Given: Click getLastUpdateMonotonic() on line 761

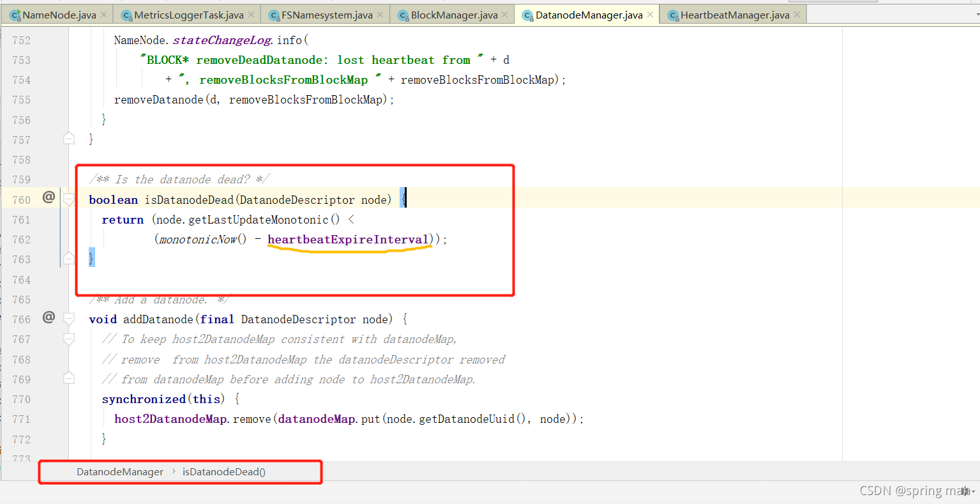Looking at the screenshot, I should click(264, 220).
